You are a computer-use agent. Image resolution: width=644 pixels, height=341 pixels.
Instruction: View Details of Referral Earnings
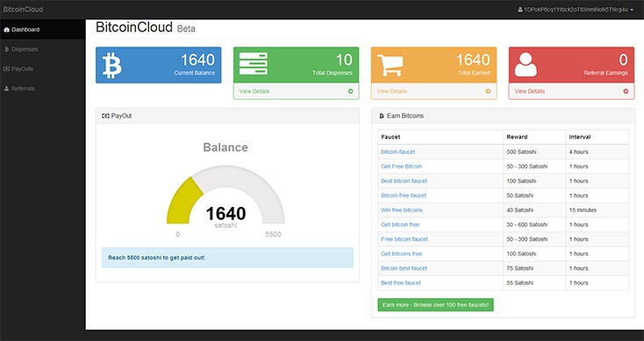point(529,91)
